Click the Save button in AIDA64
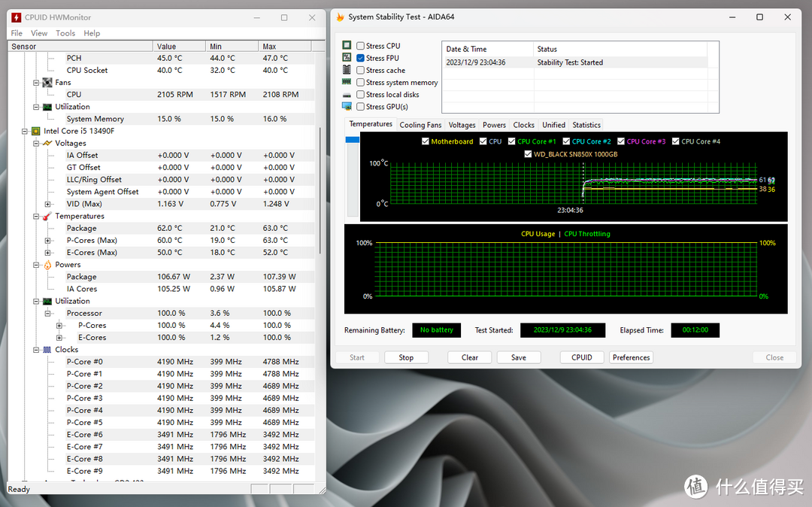The image size is (812, 507). point(518,357)
